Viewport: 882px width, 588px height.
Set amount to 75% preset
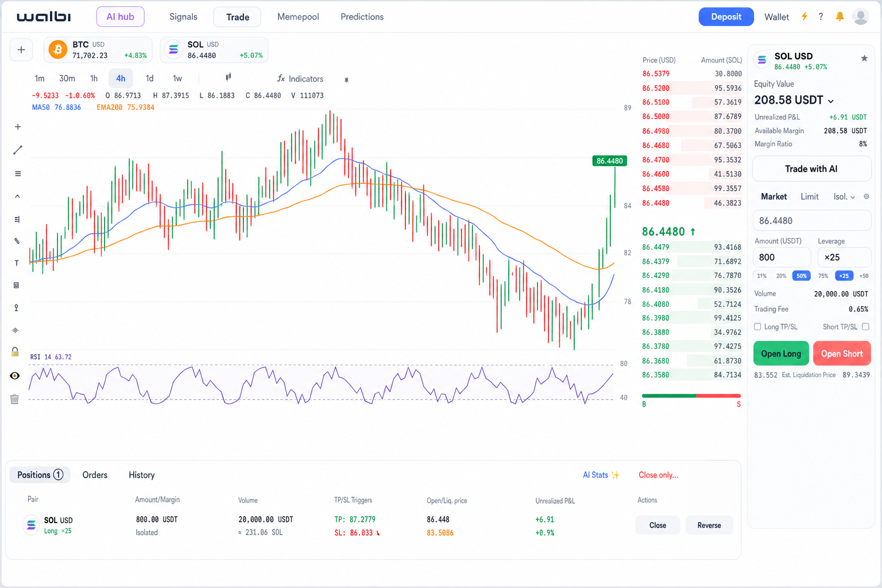(823, 276)
